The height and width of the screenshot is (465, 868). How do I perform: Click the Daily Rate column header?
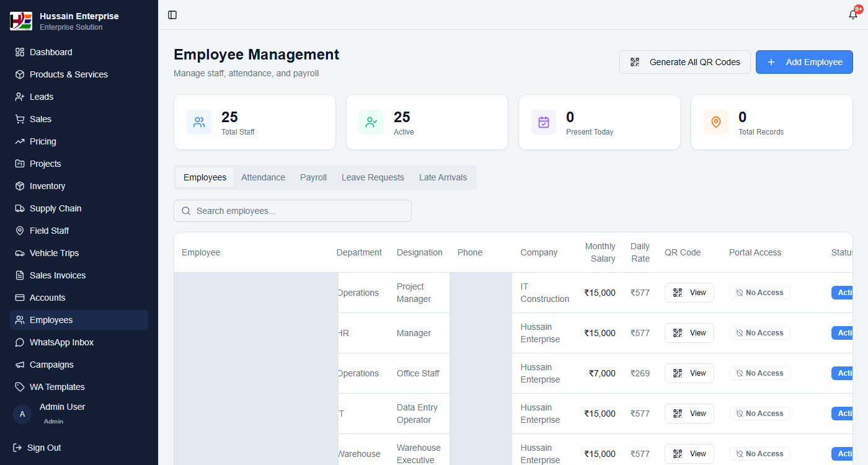(640, 252)
